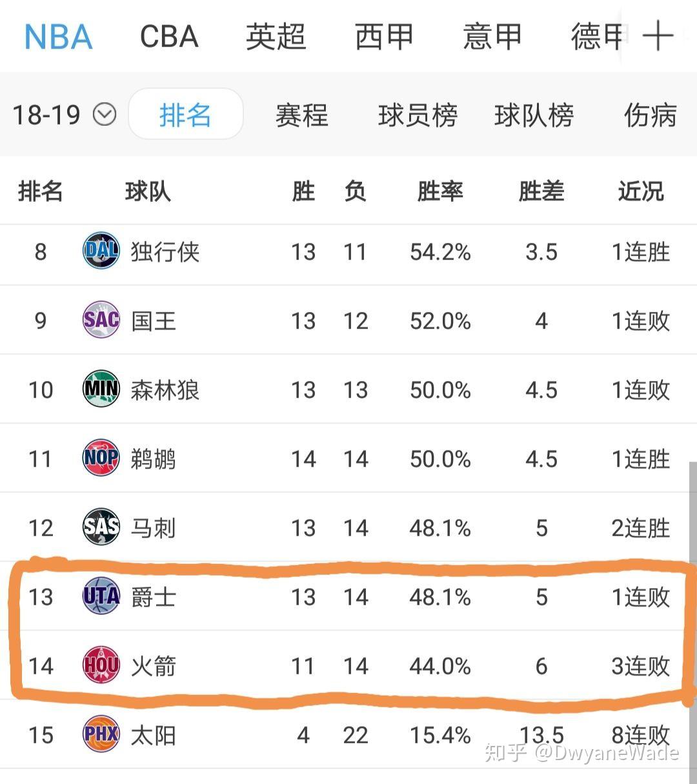
Task: Open the Pelicans NOP team logo
Action: 100,457
